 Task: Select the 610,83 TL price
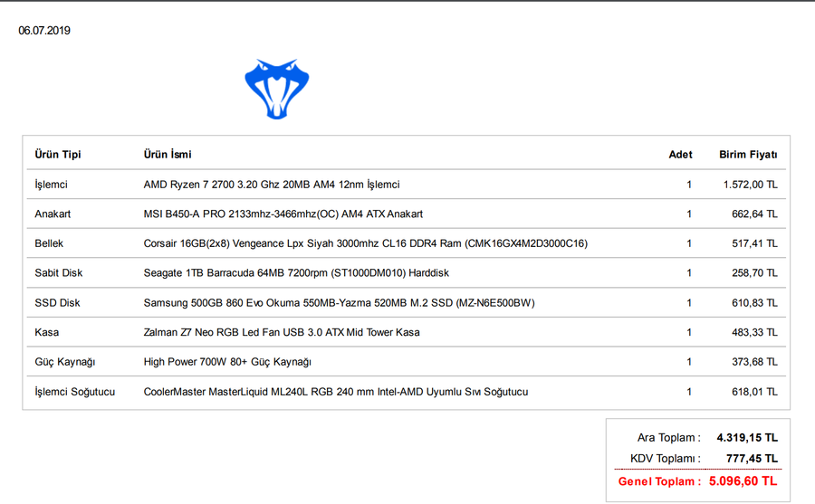coord(754,303)
